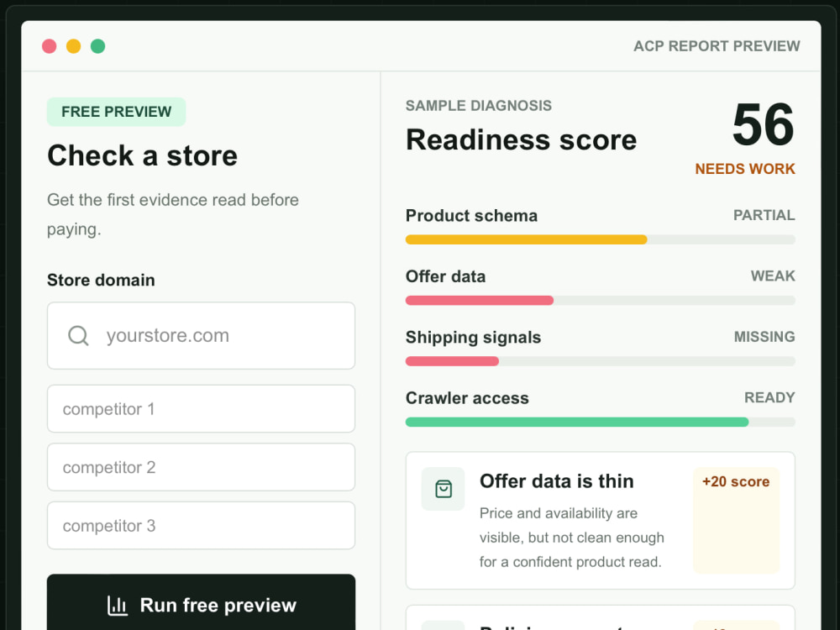
Task: Click the green window dot
Action: point(97,46)
